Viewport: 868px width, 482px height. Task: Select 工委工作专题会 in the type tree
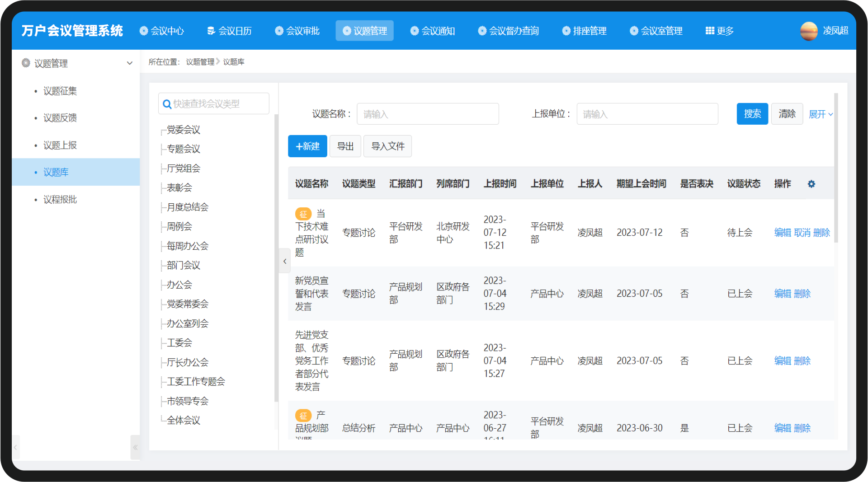(196, 381)
